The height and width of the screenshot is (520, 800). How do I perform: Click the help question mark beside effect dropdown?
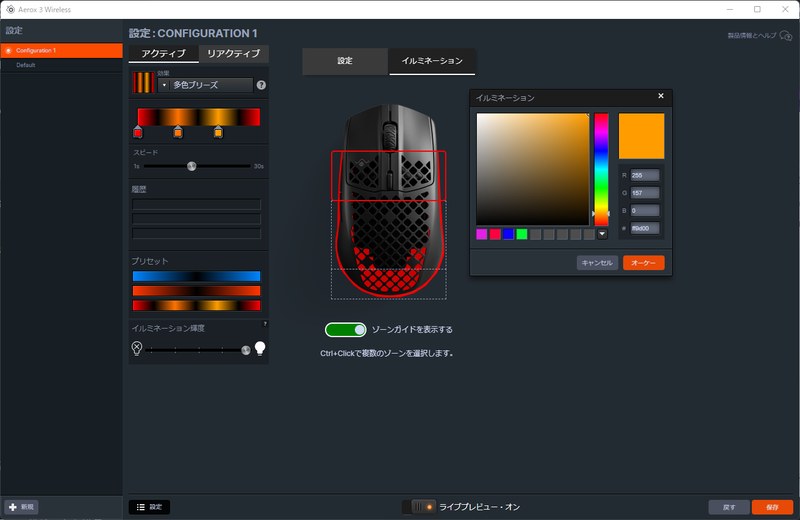coord(261,85)
